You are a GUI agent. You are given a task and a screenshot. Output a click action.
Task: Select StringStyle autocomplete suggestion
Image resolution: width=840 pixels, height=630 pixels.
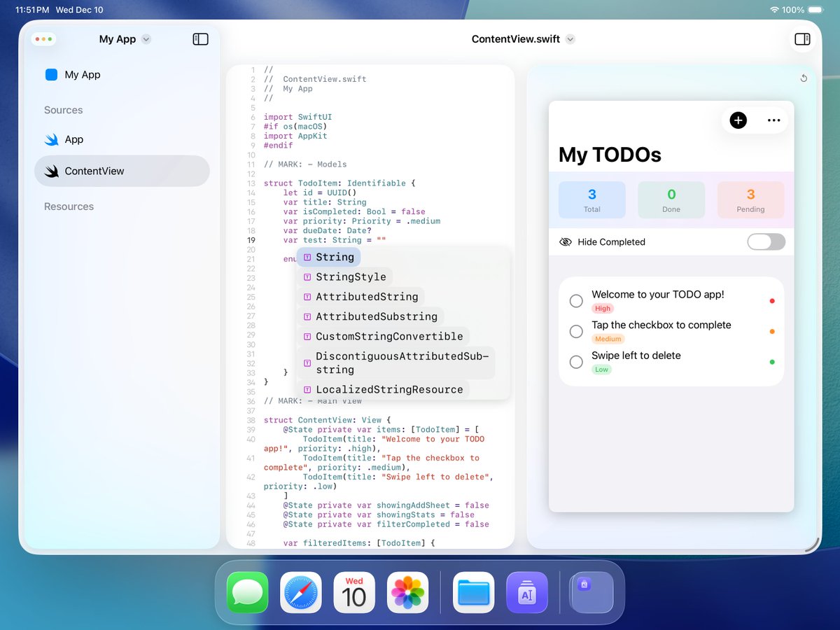[x=350, y=277]
